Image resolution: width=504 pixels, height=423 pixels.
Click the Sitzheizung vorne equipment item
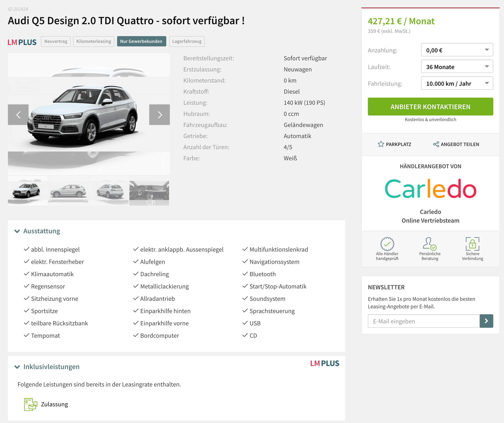(x=55, y=298)
